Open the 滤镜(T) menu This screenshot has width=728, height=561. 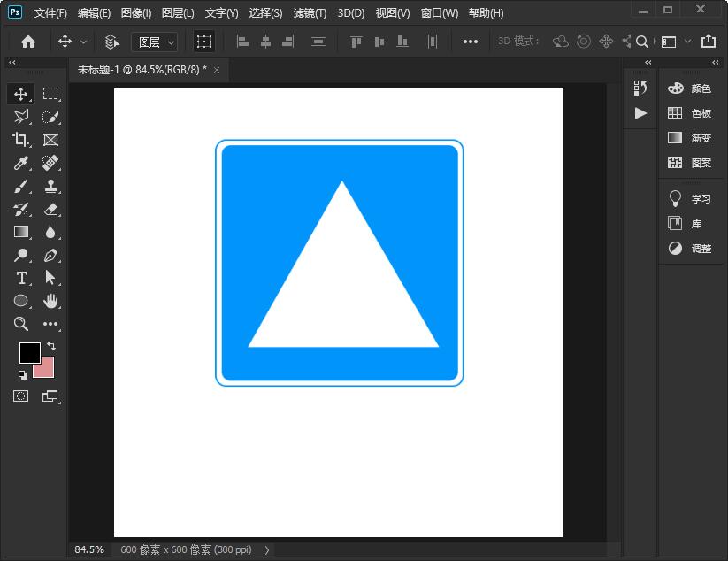point(310,13)
